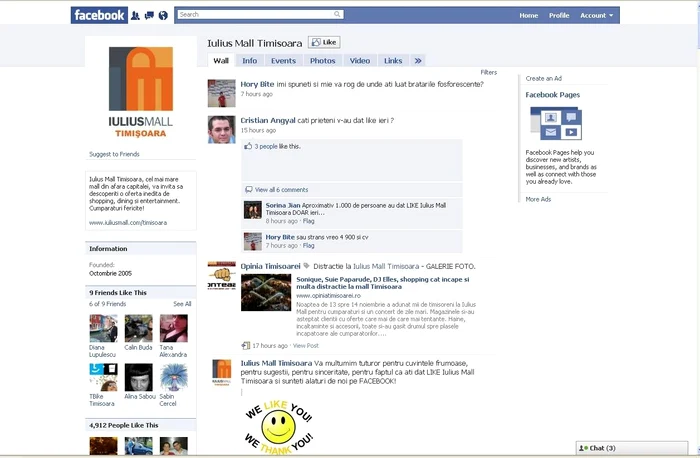Open the www.iuliusmall.com/timisoara link
The width and height of the screenshot is (700, 458).
coord(128,223)
